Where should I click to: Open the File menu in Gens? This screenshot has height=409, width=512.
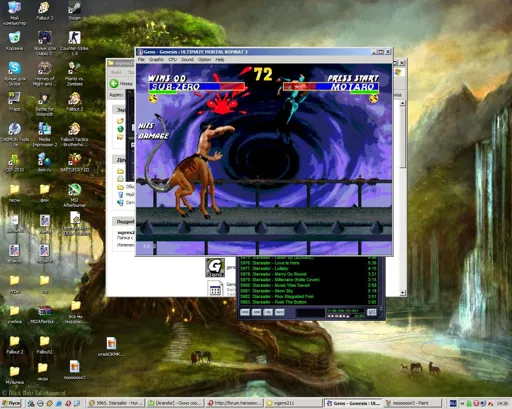click(x=141, y=59)
